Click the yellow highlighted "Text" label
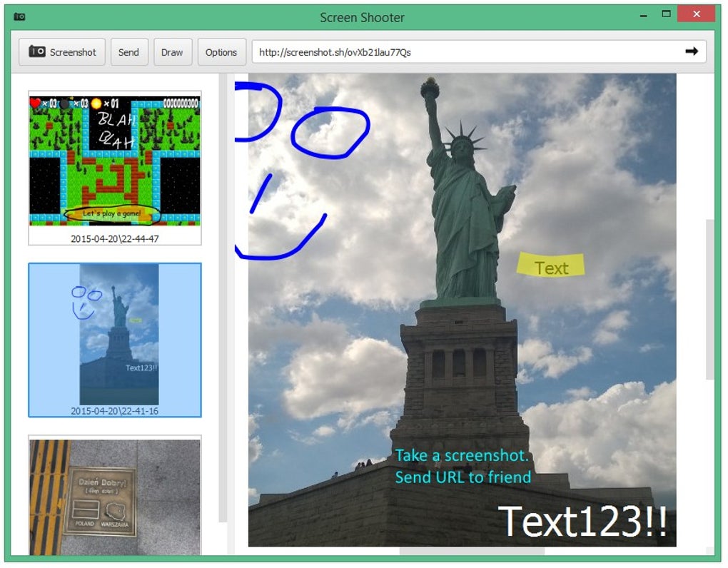 click(x=551, y=265)
